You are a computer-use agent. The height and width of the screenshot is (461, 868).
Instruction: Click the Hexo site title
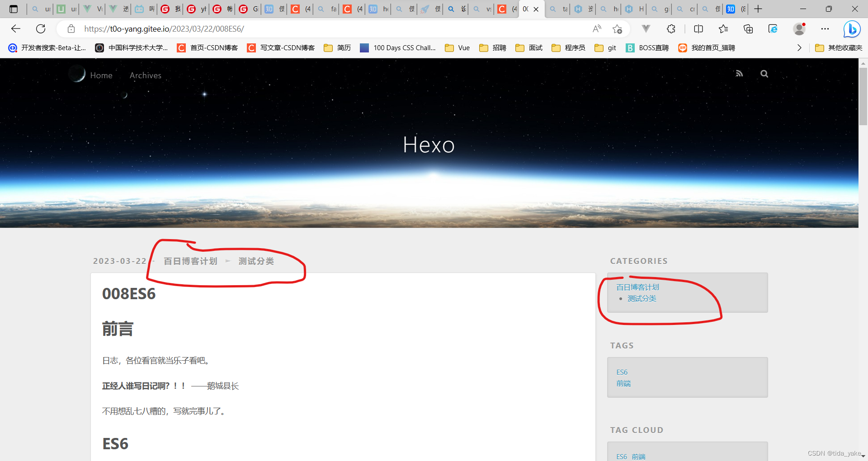click(x=429, y=145)
